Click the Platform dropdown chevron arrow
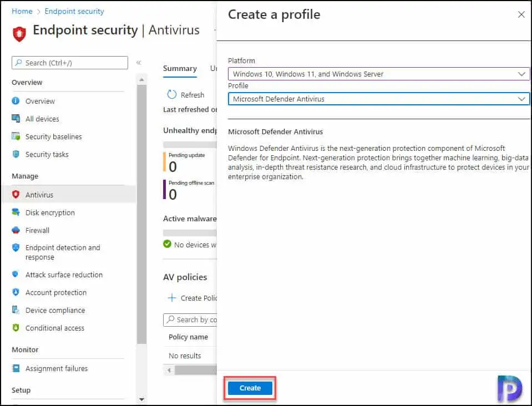The height and width of the screenshot is (406, 532). (521, 74)
